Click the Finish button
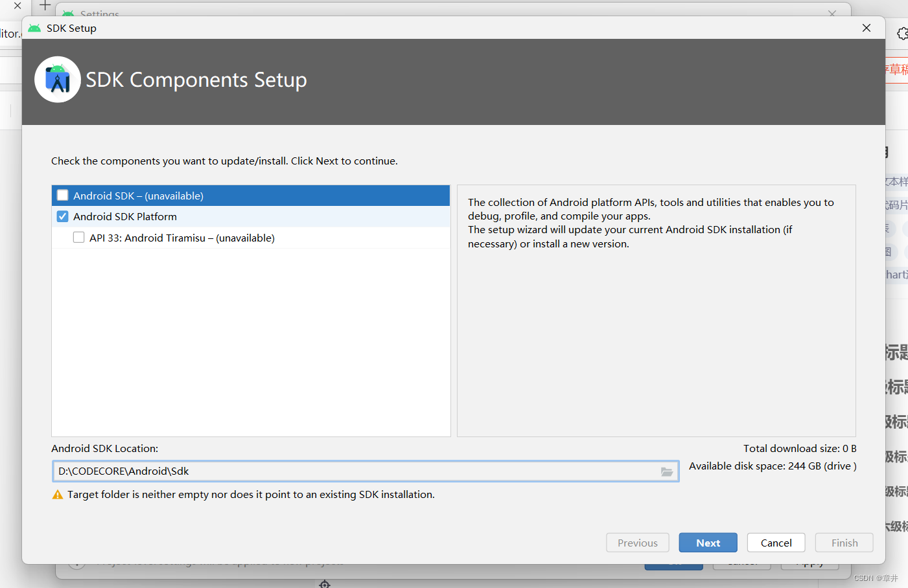 [844, 543]
